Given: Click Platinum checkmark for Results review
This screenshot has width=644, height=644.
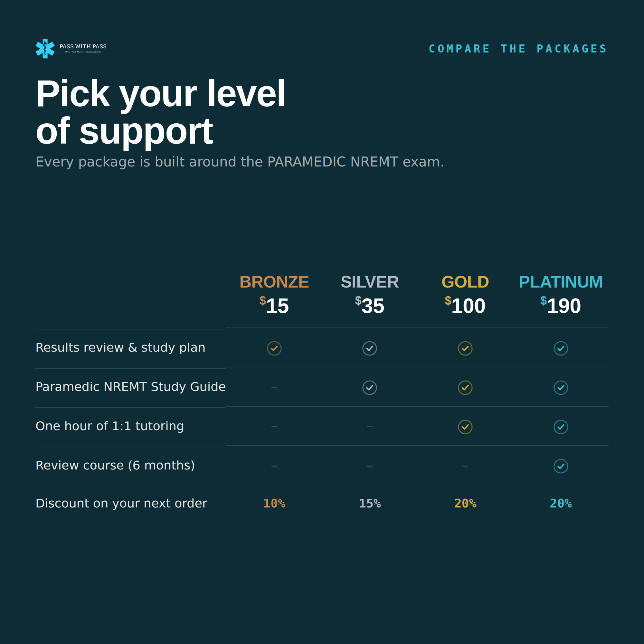Looking at the screenshot, I should (x=561, y=348).
